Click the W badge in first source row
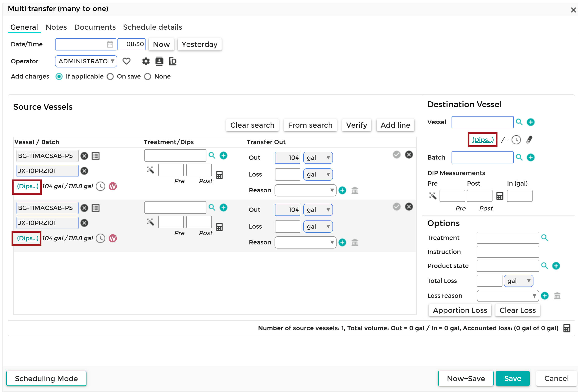The image size is (581, 392). 113,186
